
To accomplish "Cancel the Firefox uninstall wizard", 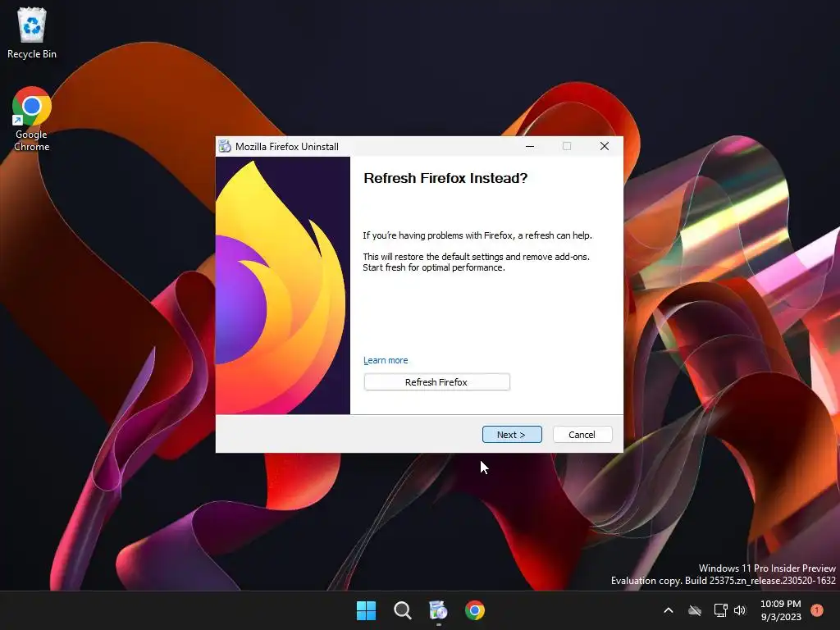I will point(582,435).
